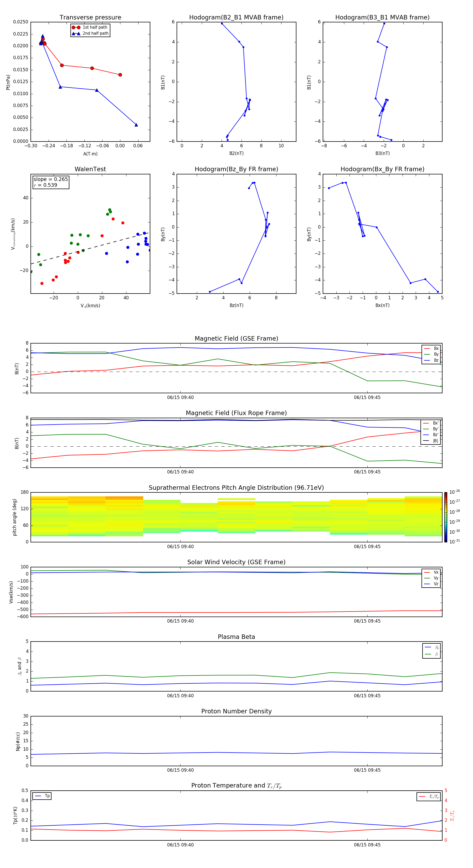Click blue triangle data point near A = 0.06
This screenshot has height=868, width=473.
(136, 125)
